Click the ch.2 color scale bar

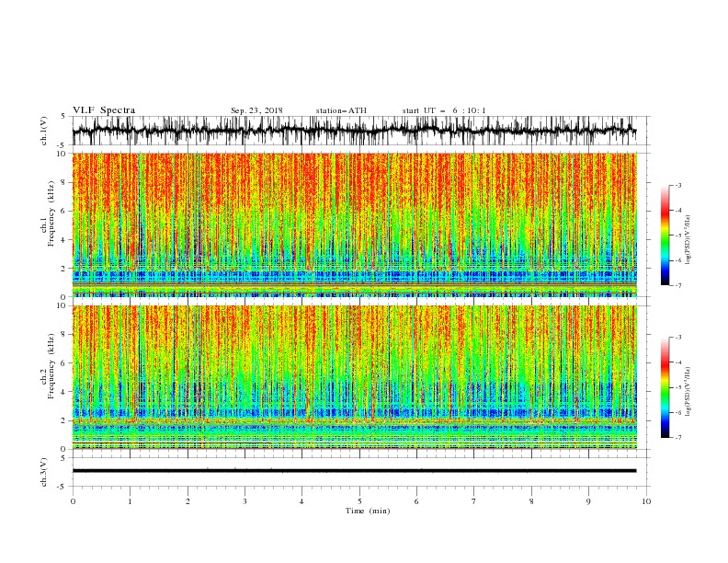665,387
